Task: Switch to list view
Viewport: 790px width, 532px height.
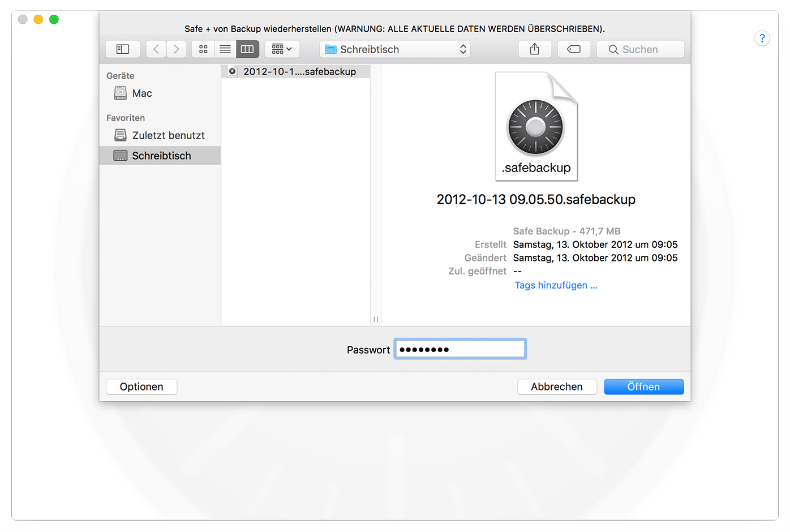Action: [x=225, y=49]
